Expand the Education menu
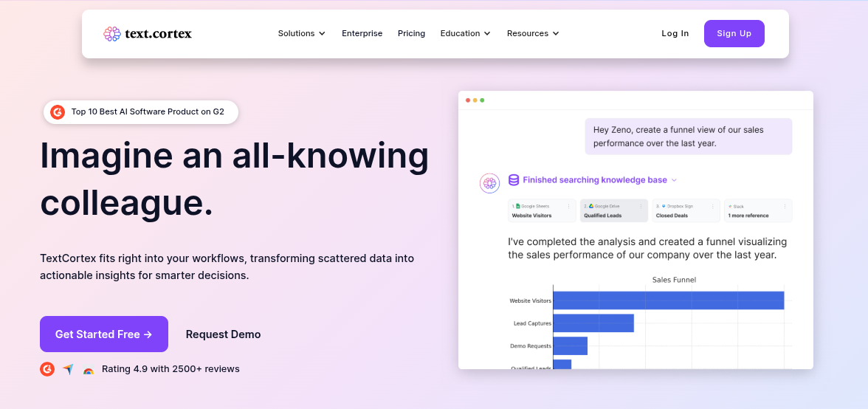Image resolution: width=868 pixels, height=409 pixels. pyautogui.click(x=466, y=34)
